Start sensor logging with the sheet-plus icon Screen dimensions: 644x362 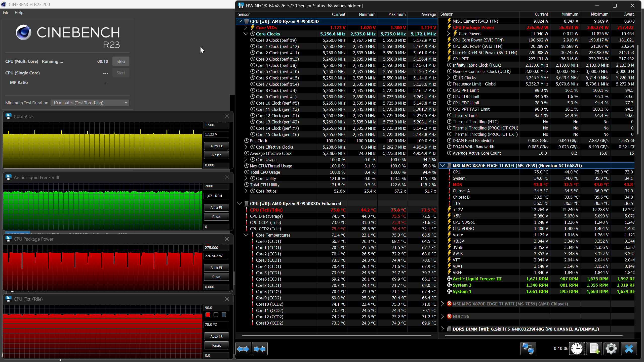[594, 349]
